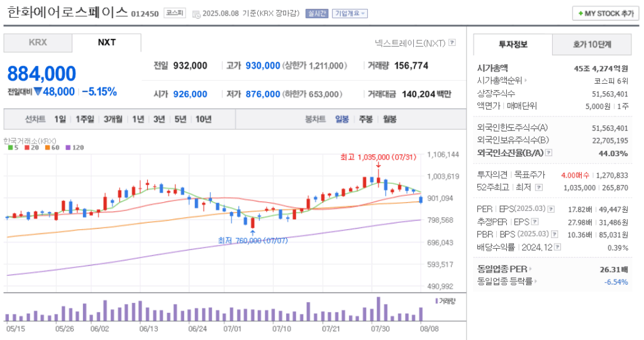The width and height of the screenshot is (644, 340).
Task: Click the 시가 value 926,000
Action: [x=190, y=94]
